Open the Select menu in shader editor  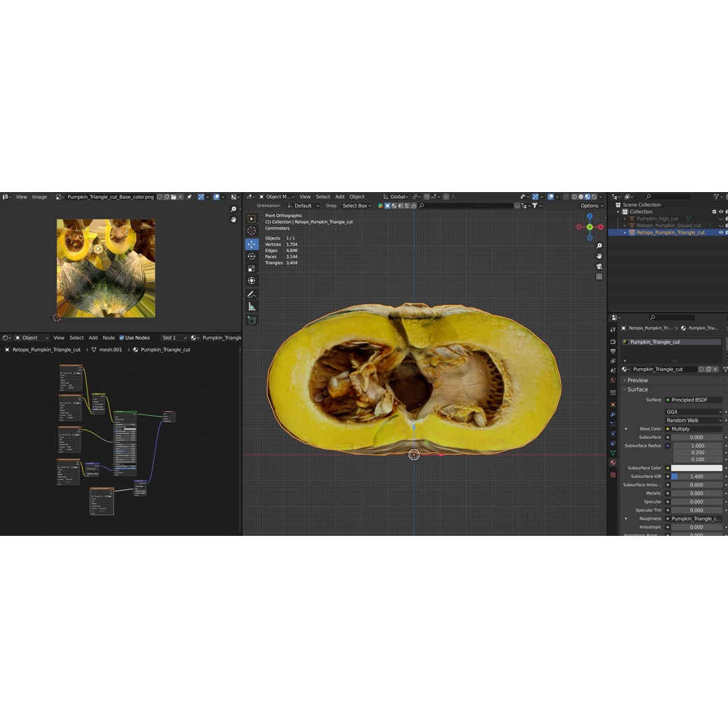pos(77,338)
